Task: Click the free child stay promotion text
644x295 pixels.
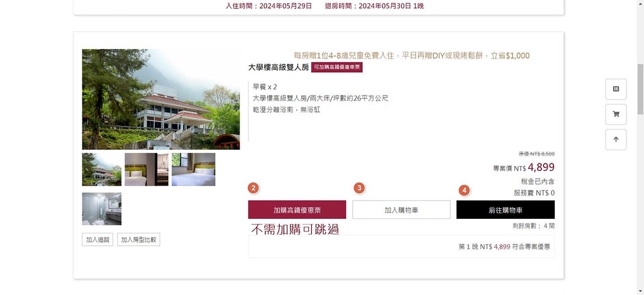Action: pos(411,55)
